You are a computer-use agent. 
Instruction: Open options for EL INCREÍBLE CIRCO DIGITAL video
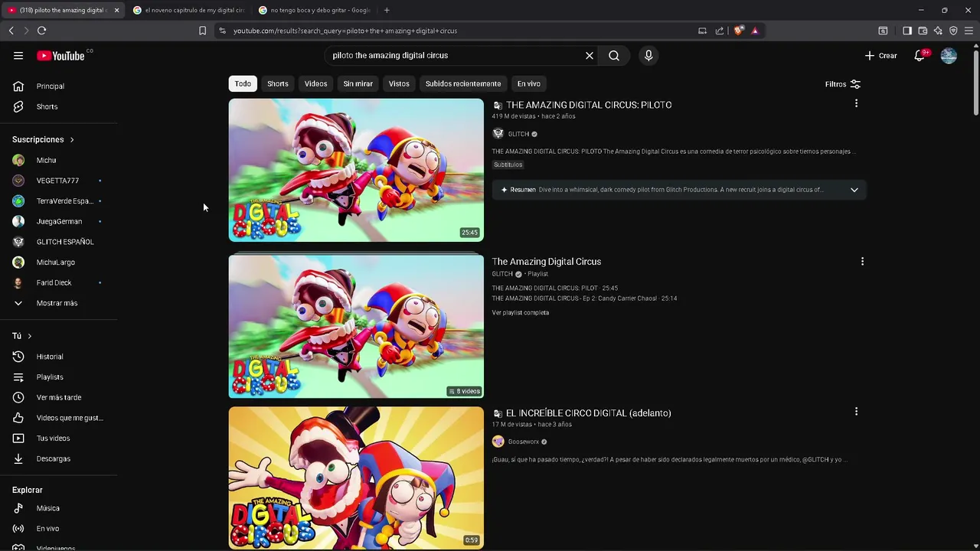856,411
